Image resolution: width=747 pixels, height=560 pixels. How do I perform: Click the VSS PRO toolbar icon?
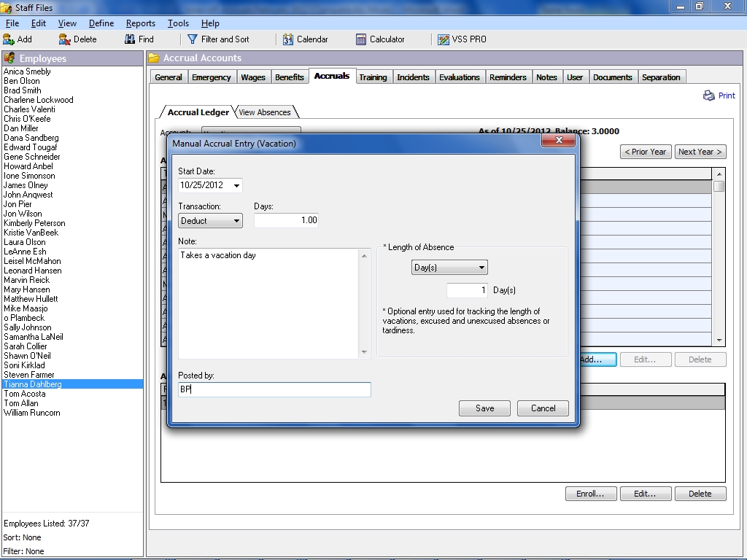[x=443, y=39]
